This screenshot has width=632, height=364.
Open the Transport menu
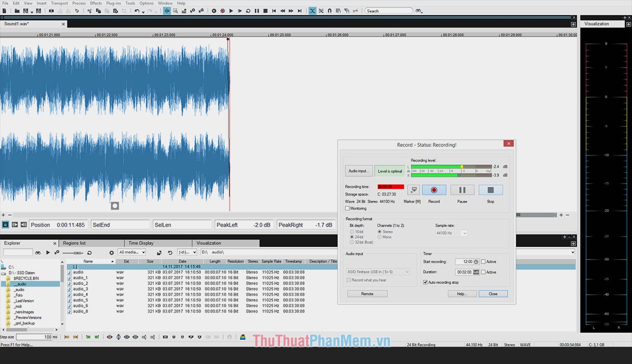pos(59,3)
